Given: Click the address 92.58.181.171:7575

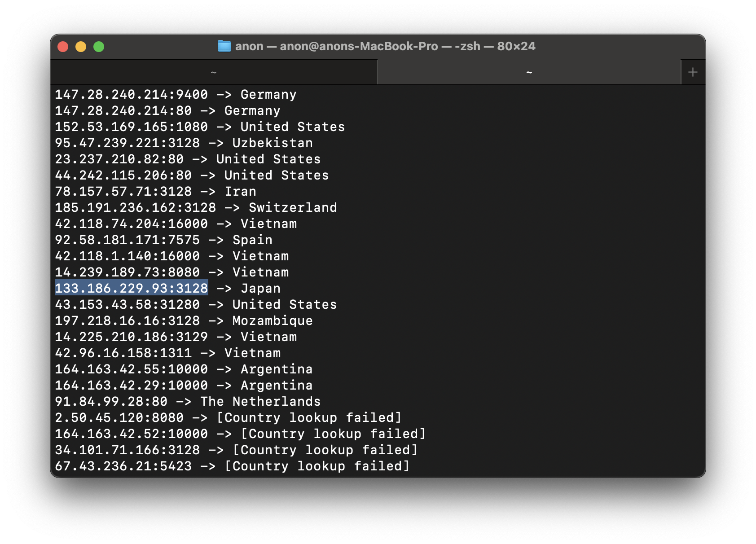Looking at the screenshot, I should coord(127,240).
